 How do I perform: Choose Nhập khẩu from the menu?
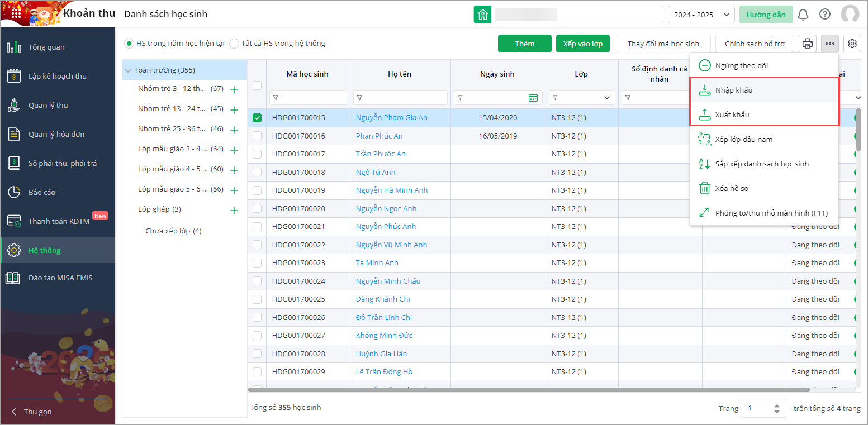(x=733, y=90)
